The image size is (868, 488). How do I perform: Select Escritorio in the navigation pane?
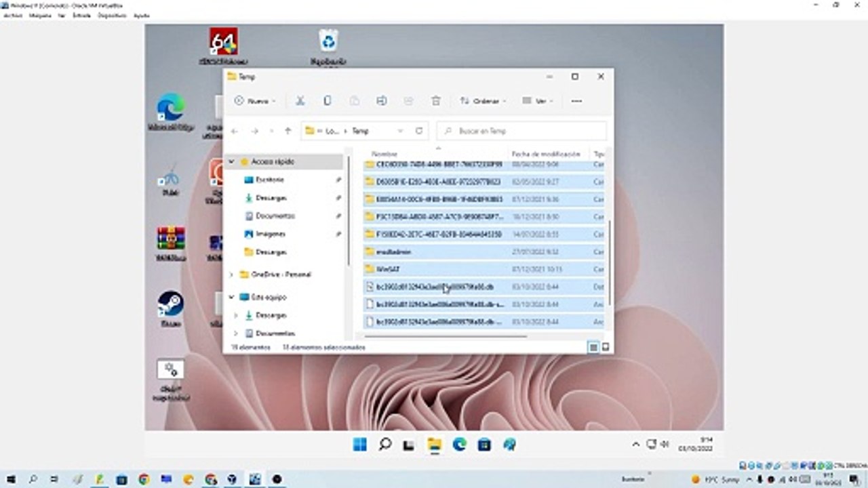click(270, 180)
